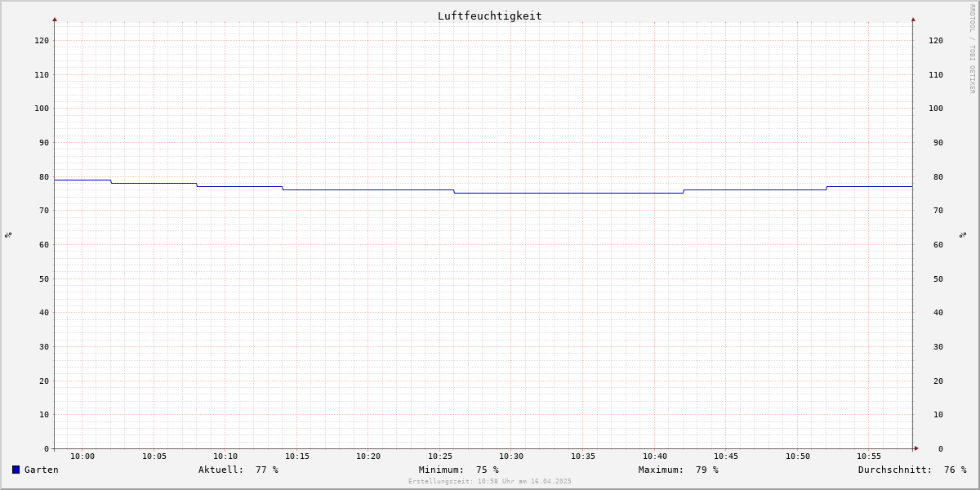Click the 10:55 time axis label
Image resolution: width=980 pixels, height=490 pixels.
869,457
